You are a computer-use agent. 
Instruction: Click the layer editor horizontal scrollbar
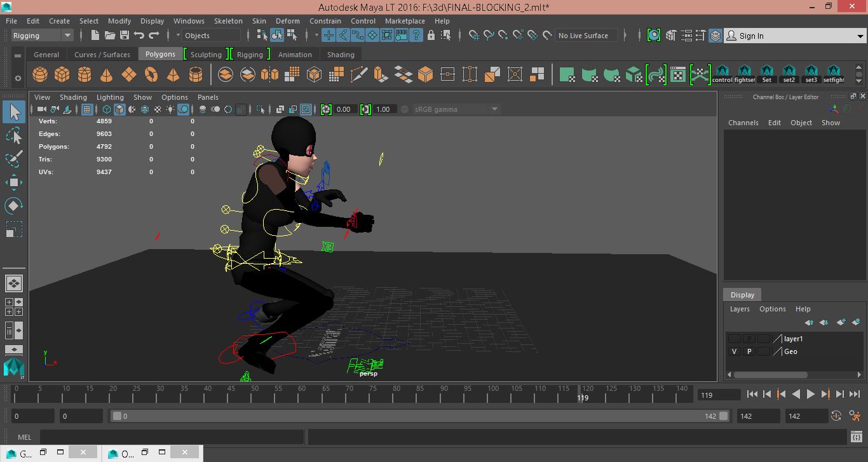coord(771,375)
